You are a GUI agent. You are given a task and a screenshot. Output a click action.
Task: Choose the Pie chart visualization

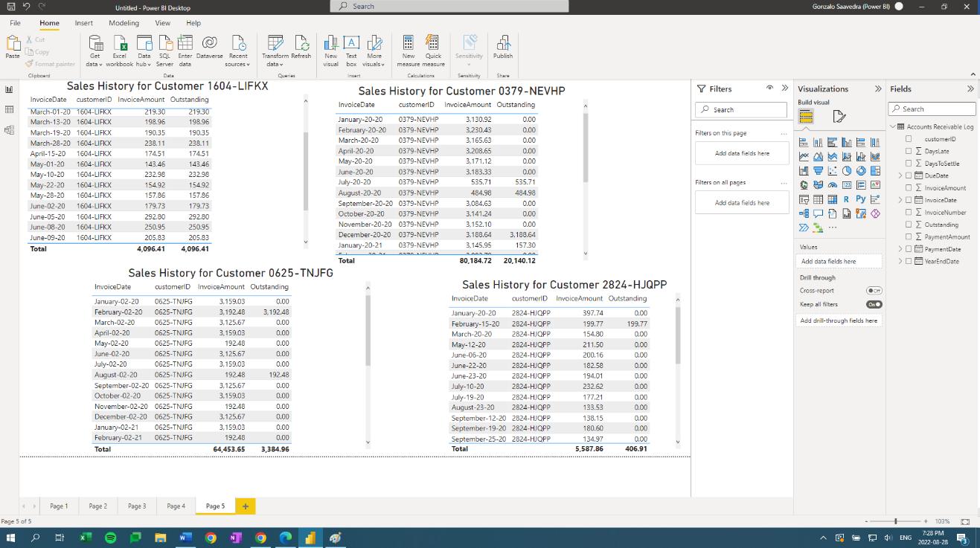click(847, 171)
